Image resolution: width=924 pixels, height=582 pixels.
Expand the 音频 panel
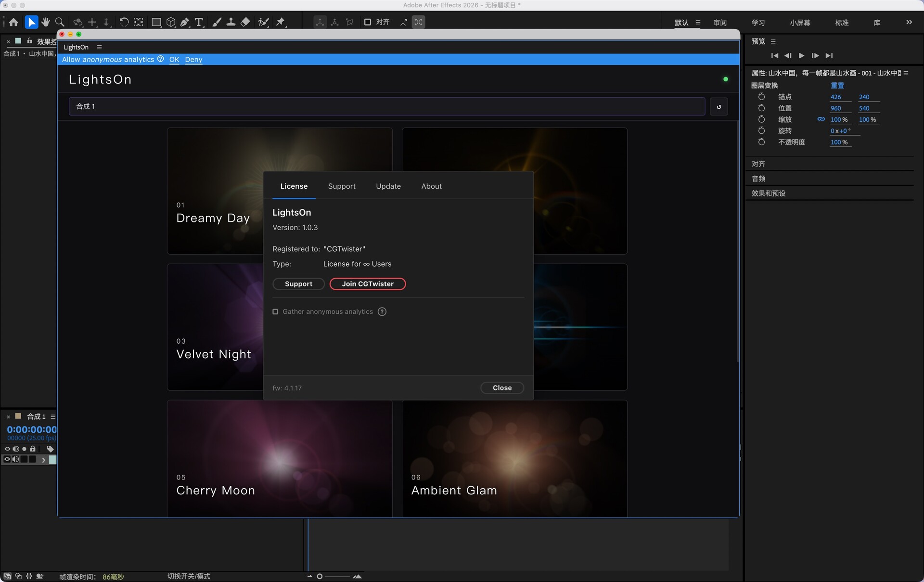pyautogui.click(x=758, y=179)
